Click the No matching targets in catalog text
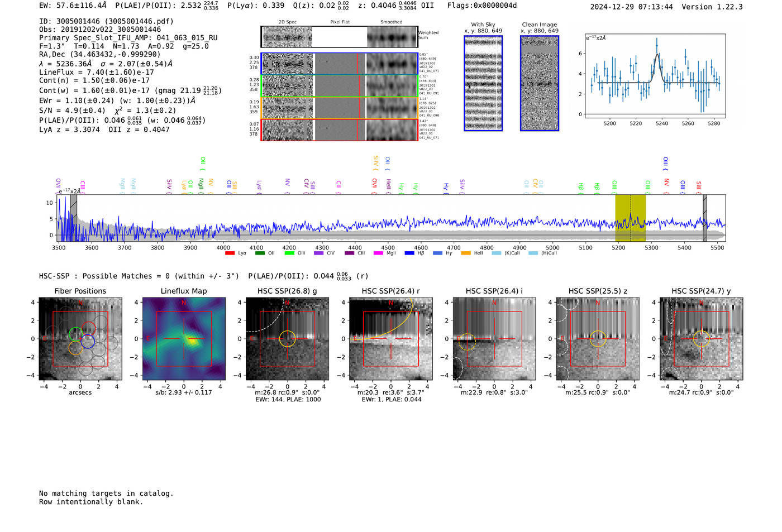The height and width of the screenshot is (532, 782). pyautogui.click(x=106, y=493)
